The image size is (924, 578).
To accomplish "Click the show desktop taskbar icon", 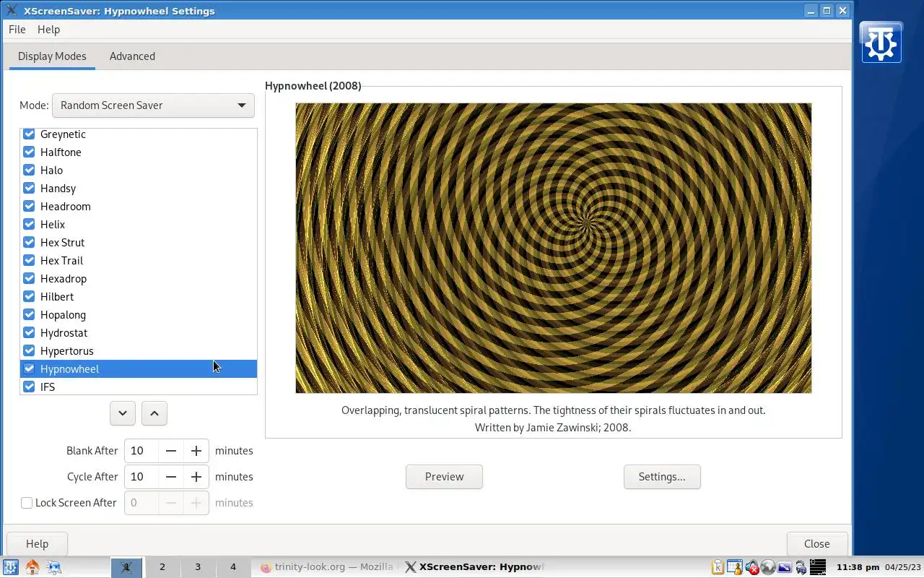I will coord(54,567).
